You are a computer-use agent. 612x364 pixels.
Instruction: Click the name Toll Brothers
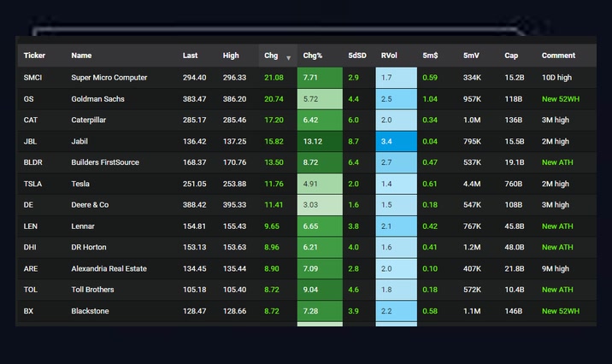point(92,290)
